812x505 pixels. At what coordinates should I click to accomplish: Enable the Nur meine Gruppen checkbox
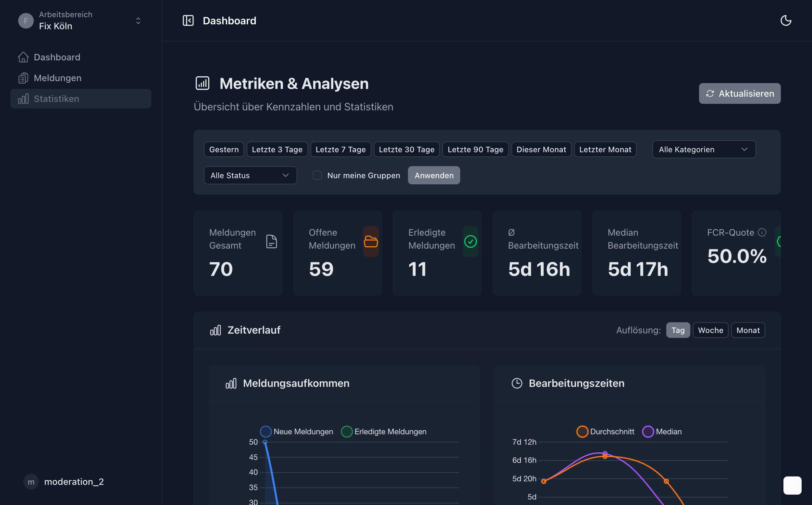coord(317,175)
